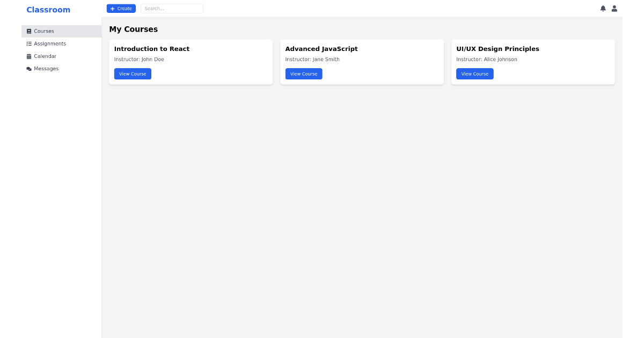View Course for Introduction to React
The width and height of the screenshot is (644, 338).
tap(133, 74)
